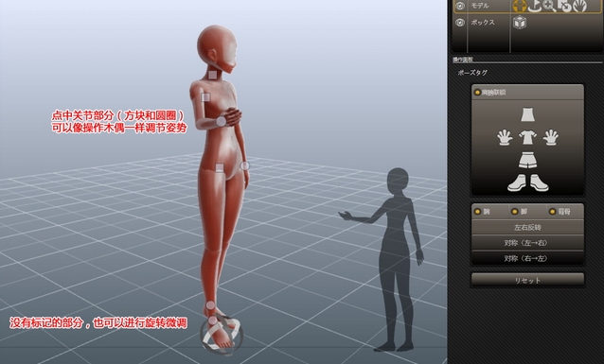
Task: Click the left glove pose-tag icon
Action: (x=505, y=137)
